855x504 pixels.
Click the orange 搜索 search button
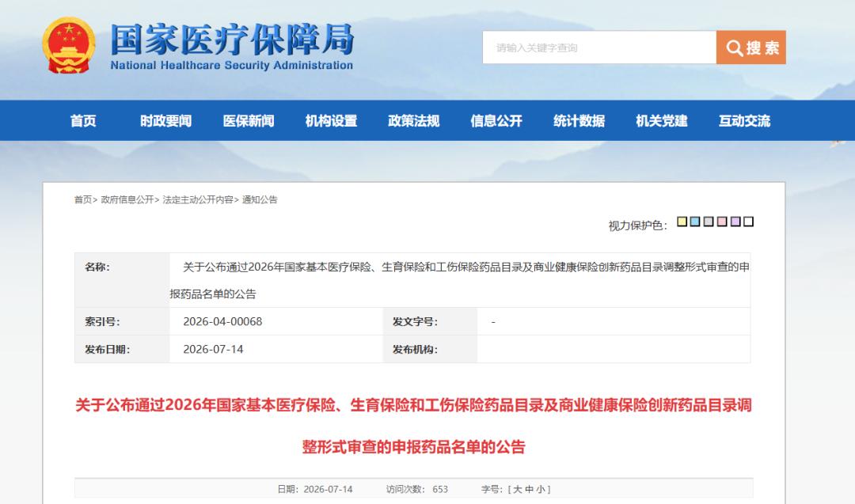750,47
